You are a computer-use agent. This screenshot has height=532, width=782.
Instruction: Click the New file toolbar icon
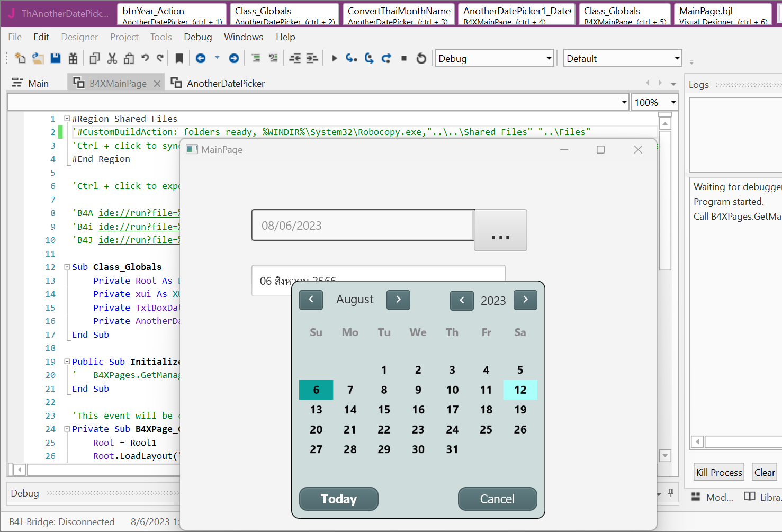(x=20, y=58)
